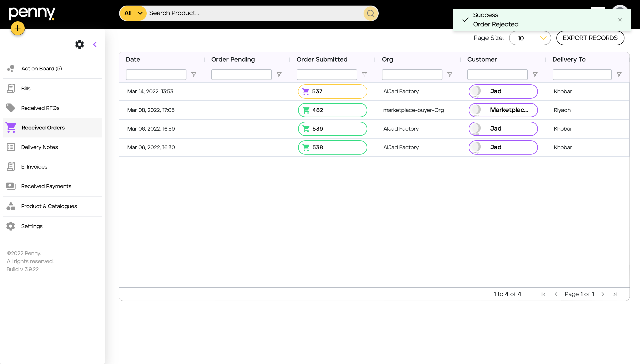Click the Product & Catalogues shapes icon
Screen dimensions: 640x364
11,206
